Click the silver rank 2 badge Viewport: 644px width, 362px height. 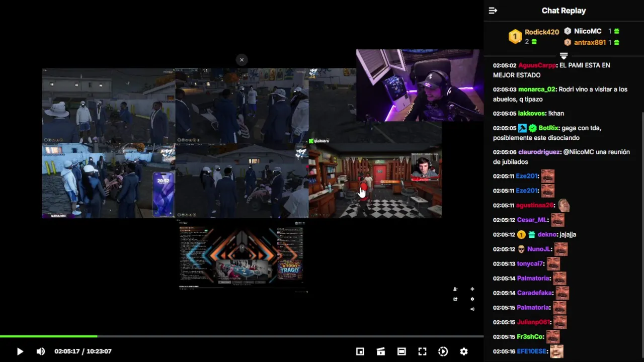pyautogui.click(x=568, y=31)
